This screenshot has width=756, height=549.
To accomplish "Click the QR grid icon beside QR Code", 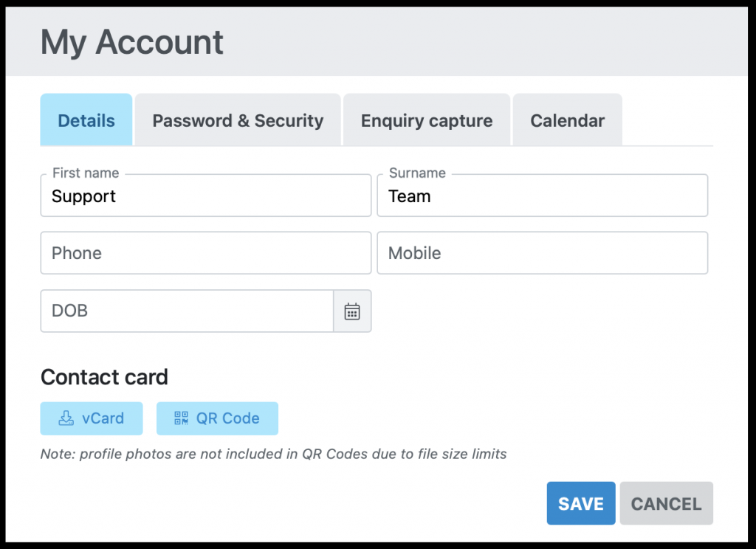I will click(181, 418).
